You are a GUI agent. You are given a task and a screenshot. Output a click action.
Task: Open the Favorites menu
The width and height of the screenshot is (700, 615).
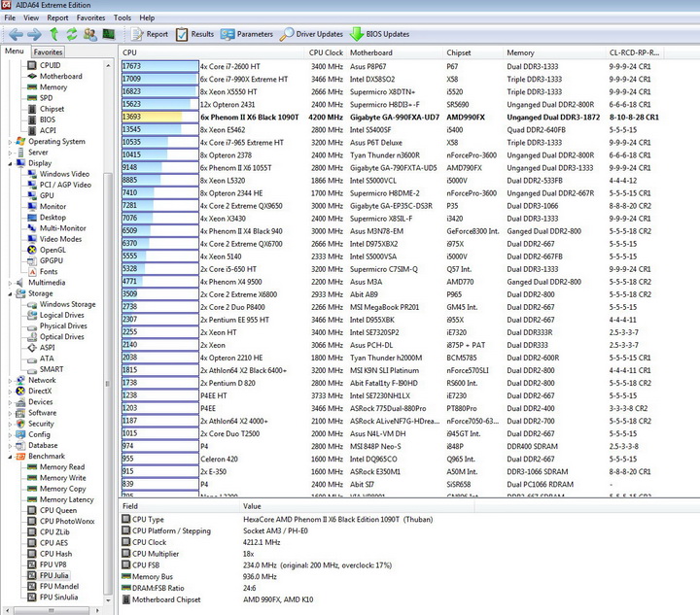(90, 17)
